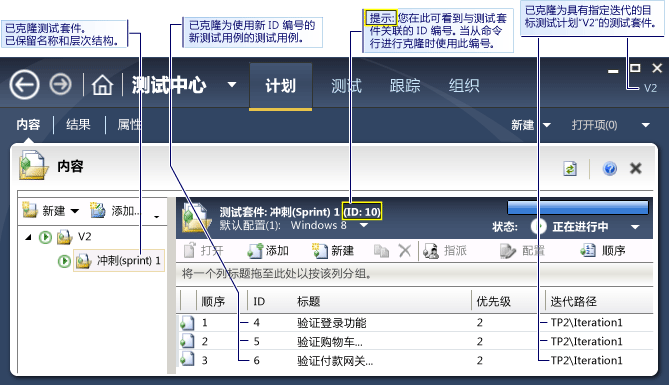This screenshot has height=385, width=669.
Task: Click the iteration path cell in row 1
Action: point(586,322)
